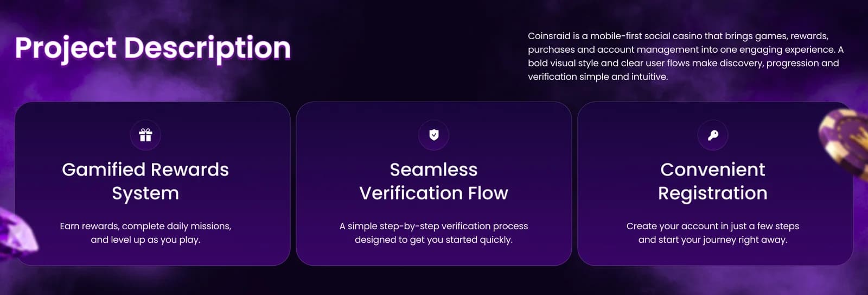This screenshot has width=868, height=295.
Task: Click the word Coinsraid in the paragraph
Action: [549, 36]
